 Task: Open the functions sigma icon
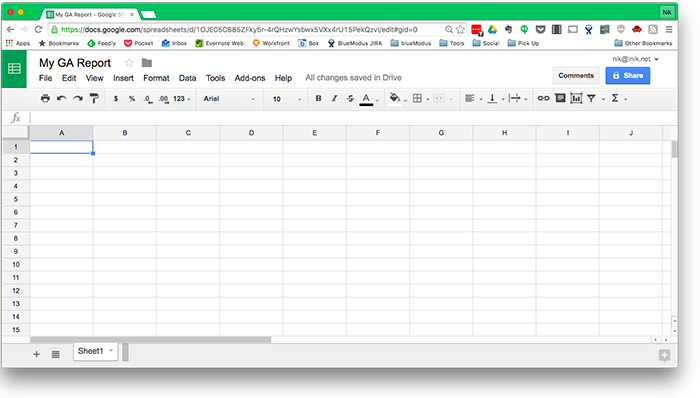point(615,98)
